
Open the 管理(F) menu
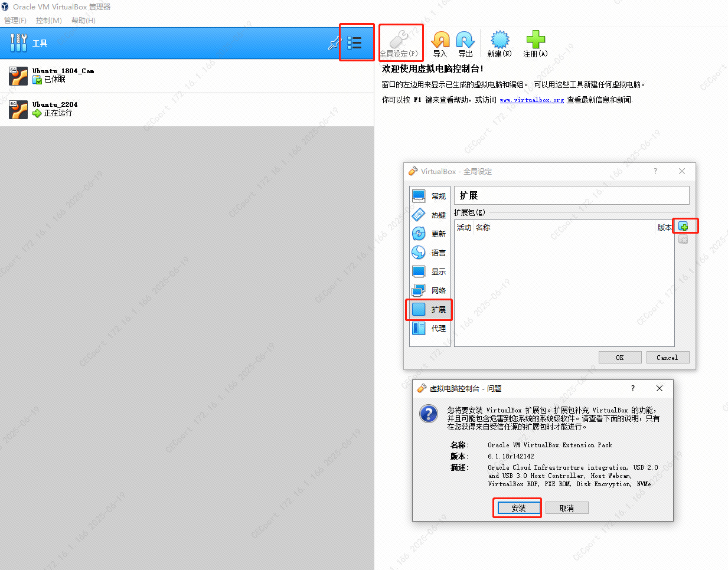(15, 20)
